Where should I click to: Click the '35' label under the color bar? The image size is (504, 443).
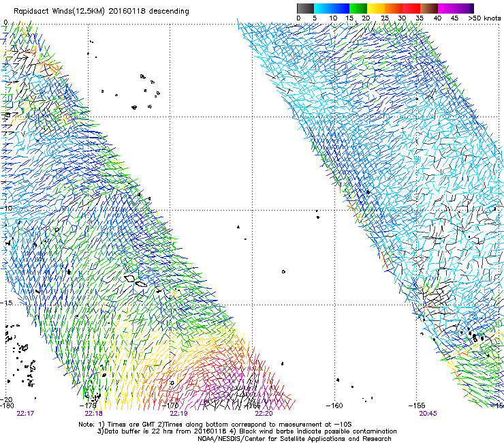click(420, 18)
